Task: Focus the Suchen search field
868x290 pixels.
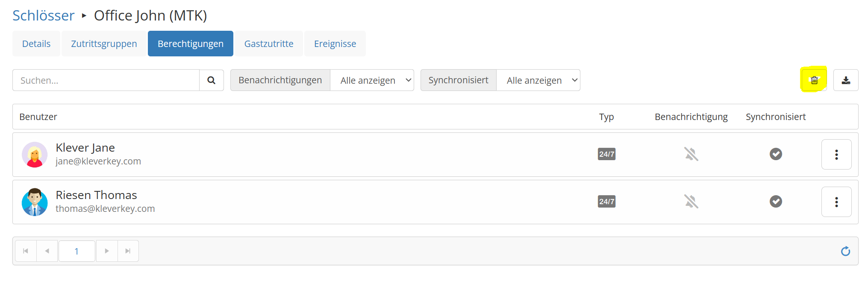Action: pyautogui.click(x=106, y=80)
